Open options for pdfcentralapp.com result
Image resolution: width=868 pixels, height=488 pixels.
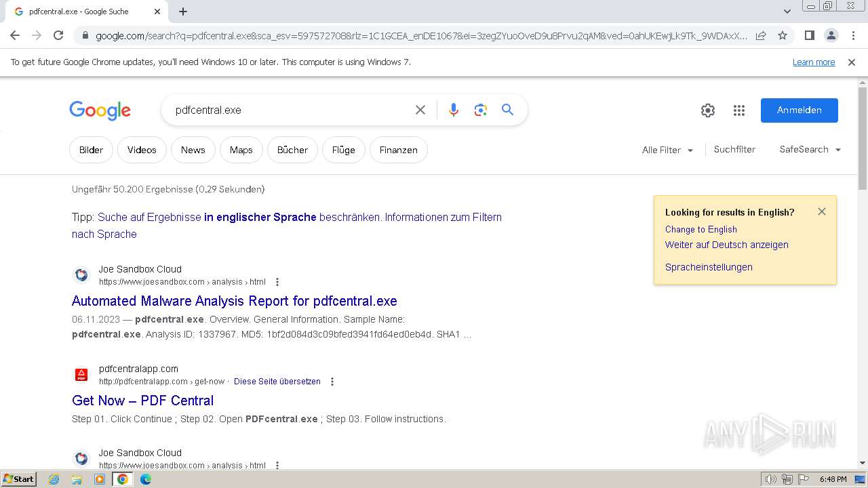[332, 382]
